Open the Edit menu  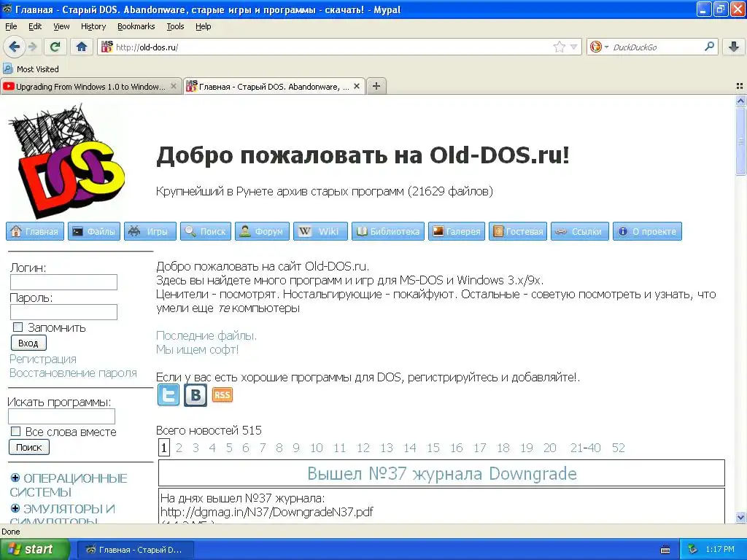click(x=35, y=26)
